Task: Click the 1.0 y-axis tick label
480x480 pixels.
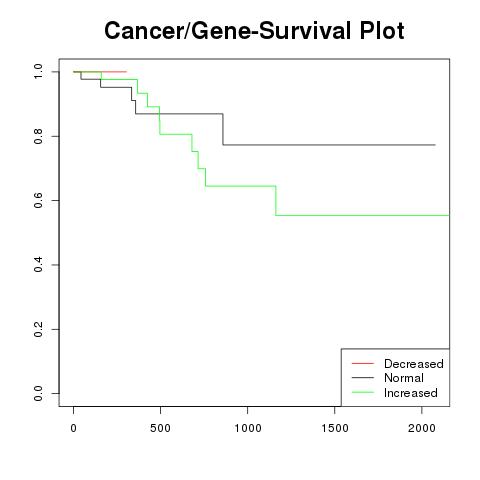Action: point(38,72)
